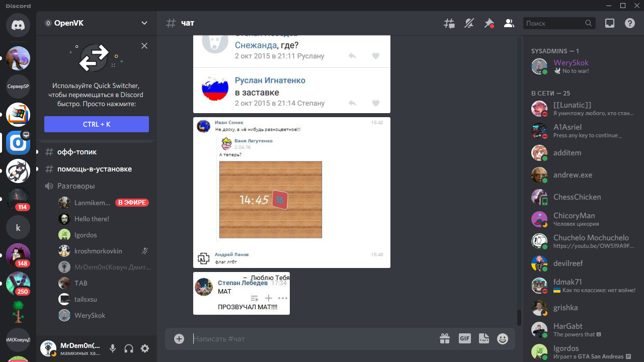The height and width of the screenshot is (362, 644).
Task: Toggle the member list visibility
Action: (509, 23)
